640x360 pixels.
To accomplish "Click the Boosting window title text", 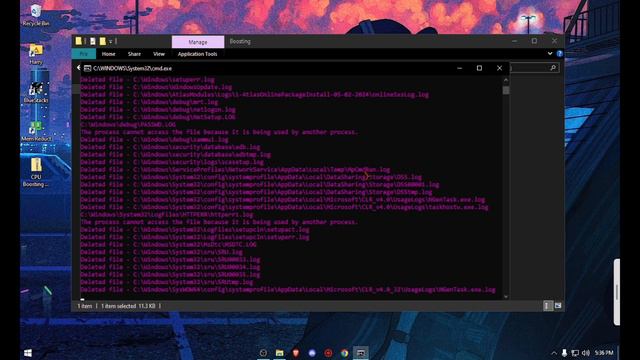I will (x=240, y=41).
